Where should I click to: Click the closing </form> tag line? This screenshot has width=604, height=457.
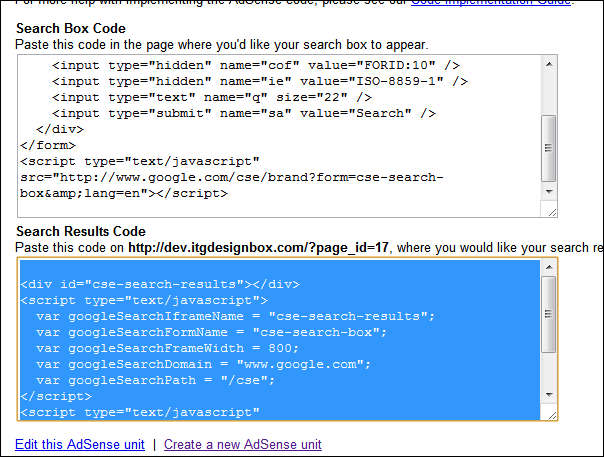[x=48, y=145]
